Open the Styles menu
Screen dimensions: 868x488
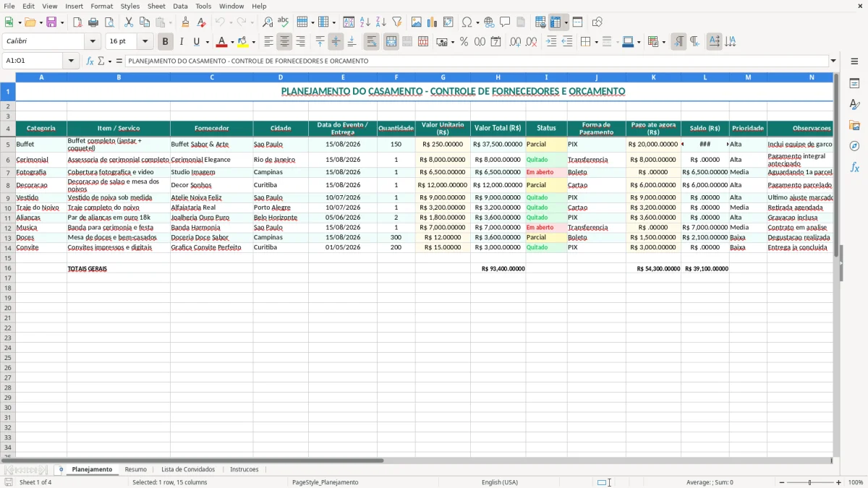(x=130, y=6)
